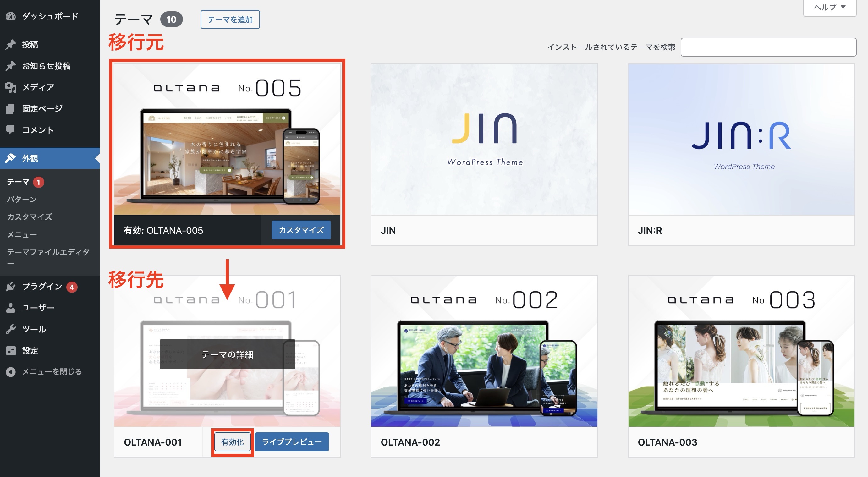Open the ダッシュボード menu
The height and width of the screenshot is (477, 868).
[x=50, y=16]
